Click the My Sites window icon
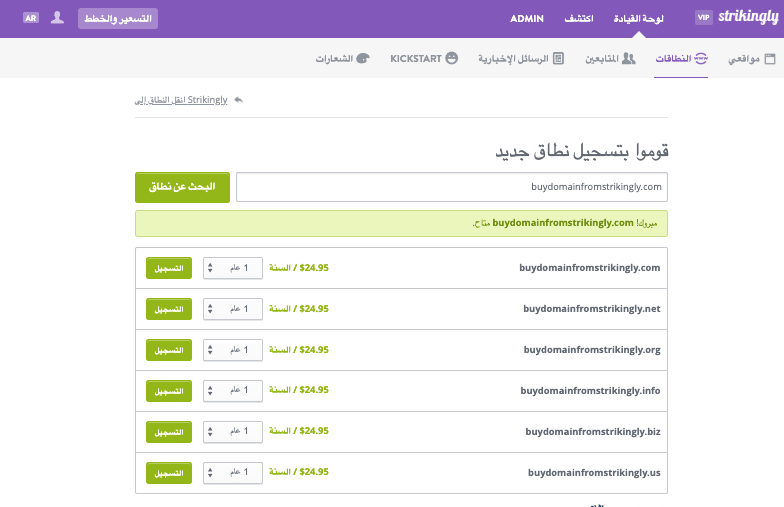 (770, 58)
